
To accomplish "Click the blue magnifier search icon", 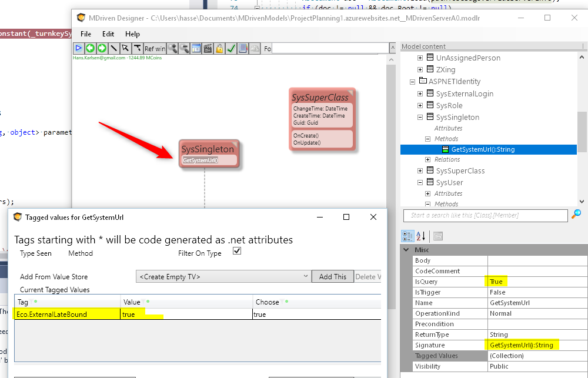I will click(x=576, y=214).
